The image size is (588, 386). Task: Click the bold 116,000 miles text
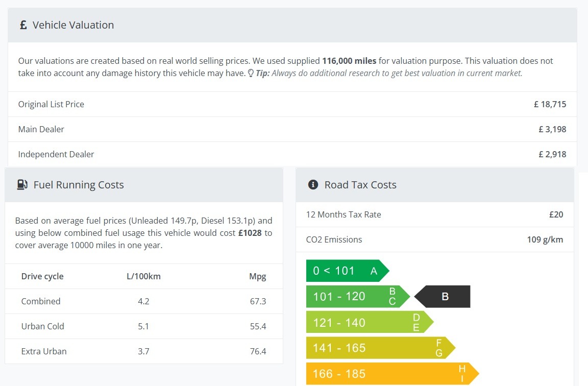349,61
